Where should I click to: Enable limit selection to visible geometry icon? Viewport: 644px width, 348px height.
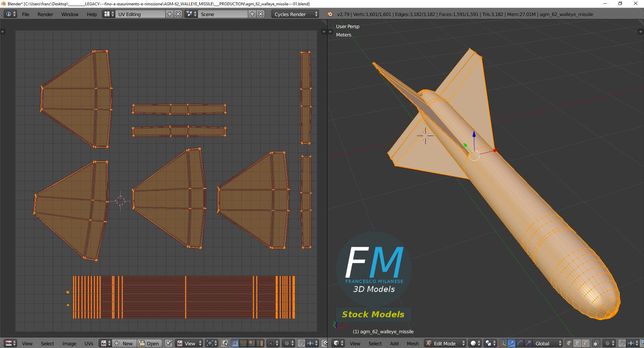596,343
